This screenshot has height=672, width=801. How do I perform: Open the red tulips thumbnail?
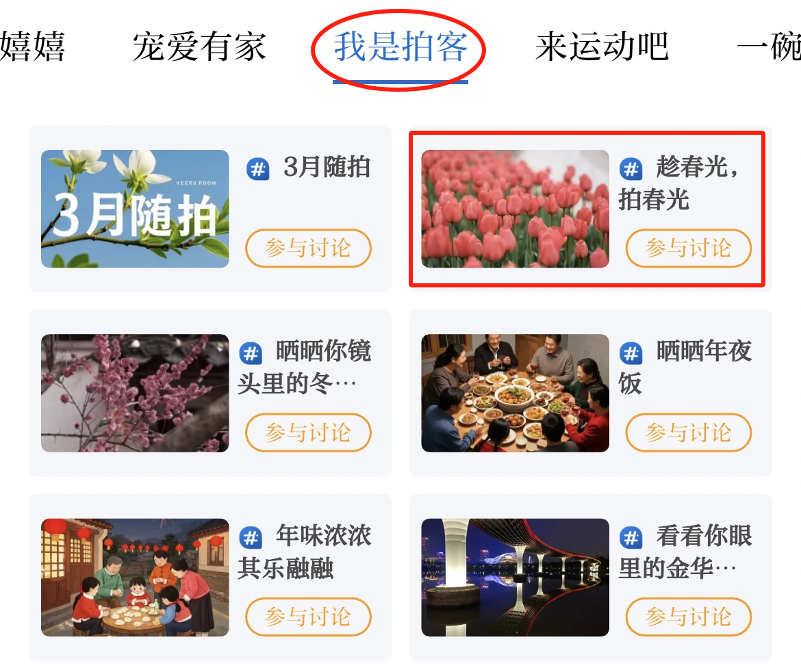pyautogui.click(x=515, y=209)
